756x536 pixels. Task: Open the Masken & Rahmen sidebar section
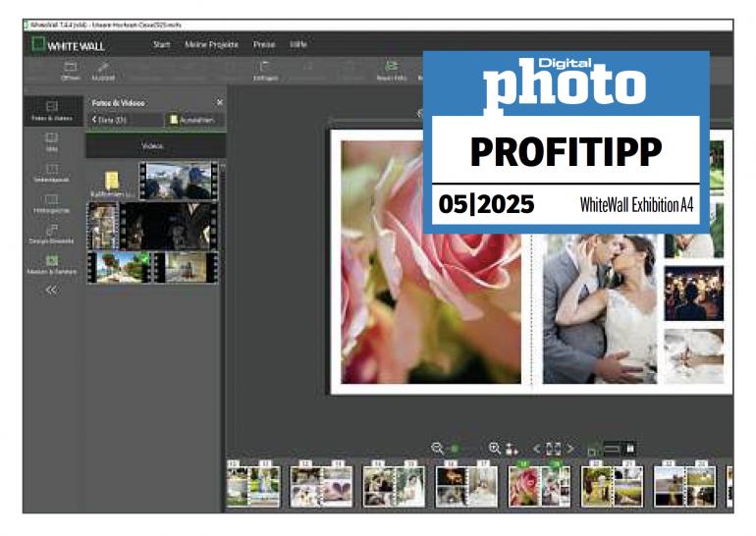[x=52, y=265]
